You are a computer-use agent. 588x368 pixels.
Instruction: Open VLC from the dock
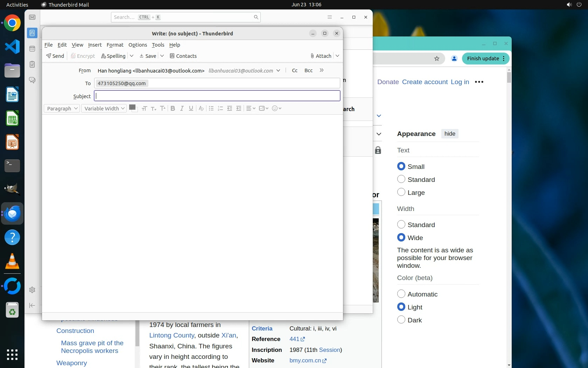click(x=12, y=261)
